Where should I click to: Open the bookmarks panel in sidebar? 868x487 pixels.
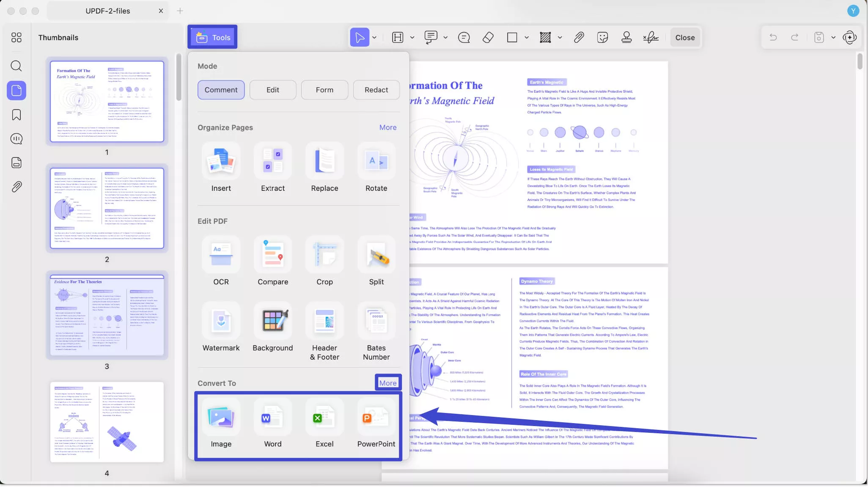point(16,115)
